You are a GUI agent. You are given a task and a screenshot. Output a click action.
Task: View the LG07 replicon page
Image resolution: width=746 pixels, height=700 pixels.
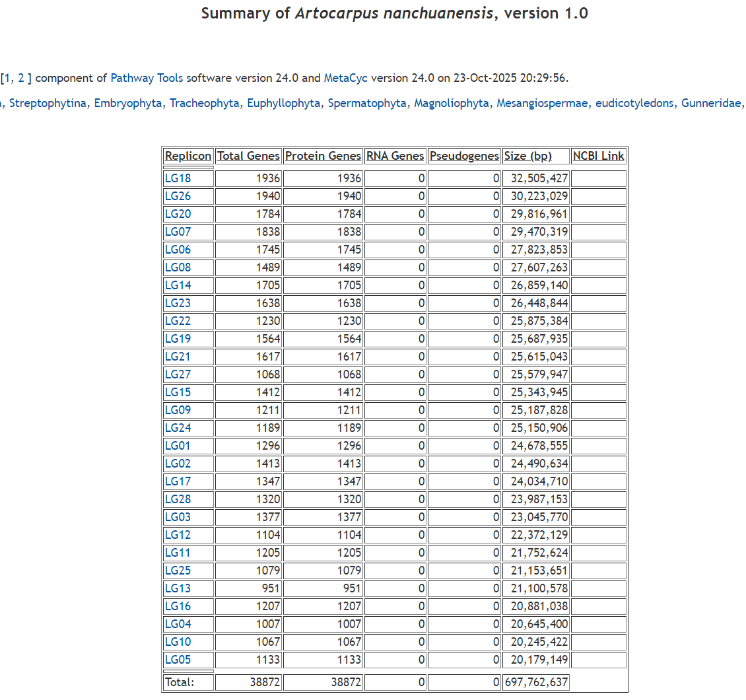[x=178, y=232]
